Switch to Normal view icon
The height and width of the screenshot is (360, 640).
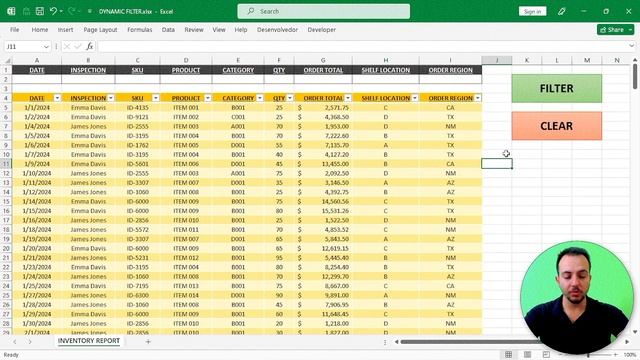508,355
